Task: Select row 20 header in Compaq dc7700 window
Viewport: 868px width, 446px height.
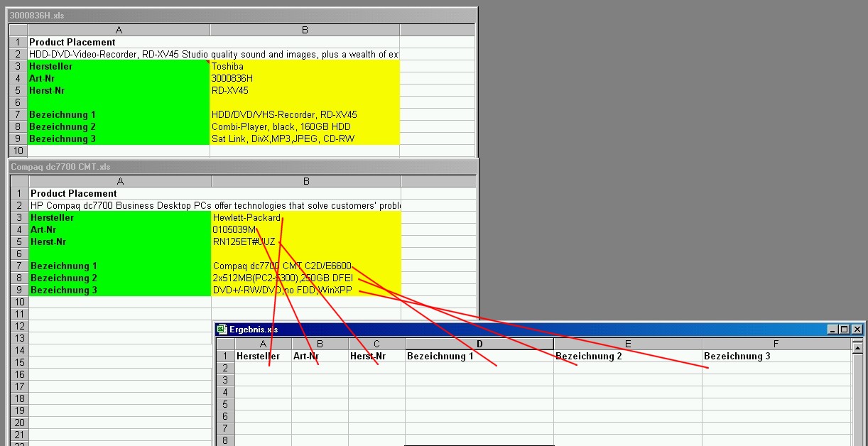Action: [19, 423]
